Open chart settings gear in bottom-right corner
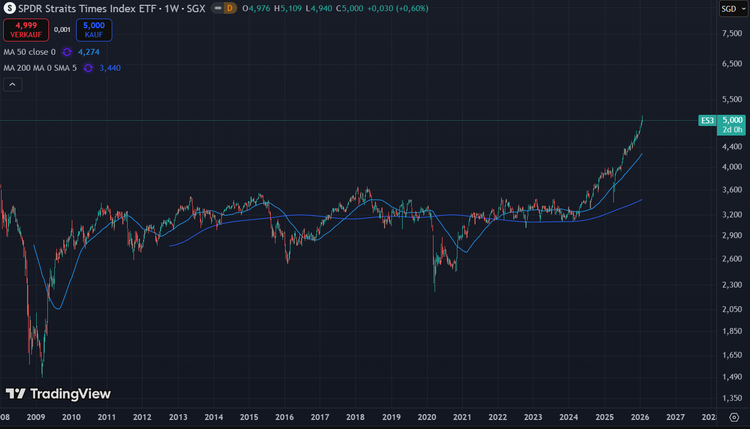 pos(733,417)
